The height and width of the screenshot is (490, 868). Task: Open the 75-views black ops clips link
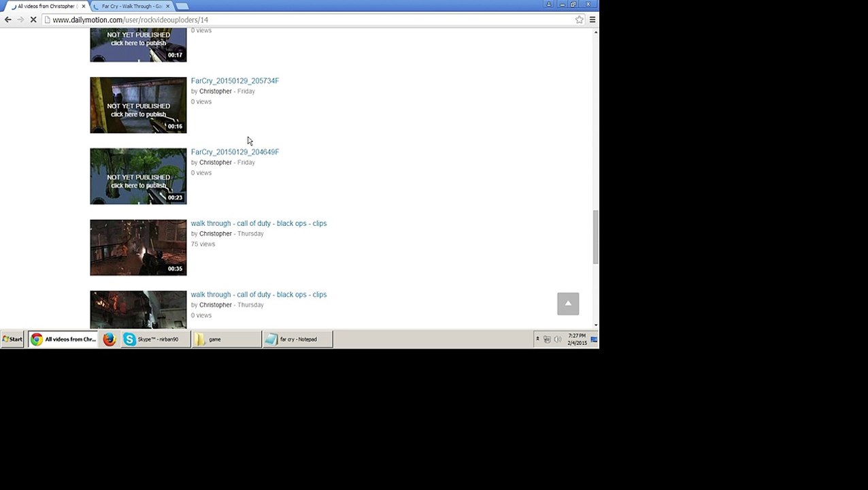[258, 223]
